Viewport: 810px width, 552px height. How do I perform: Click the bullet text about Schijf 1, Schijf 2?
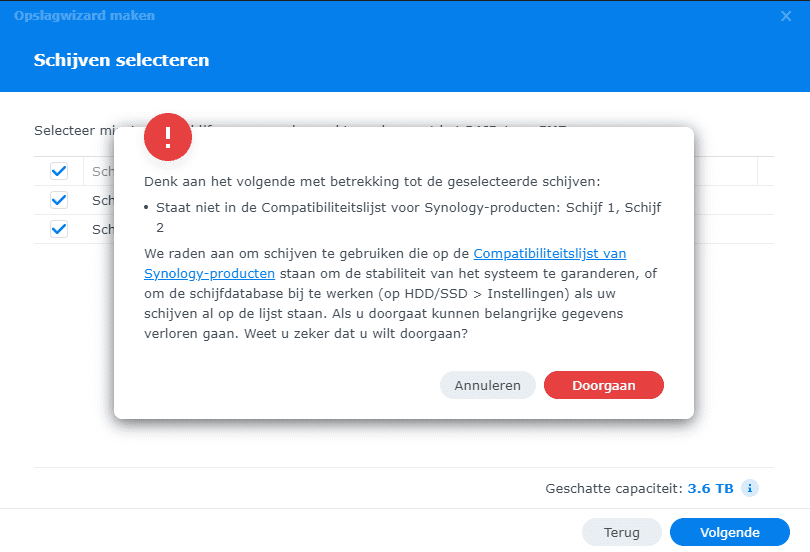point(408,217)
